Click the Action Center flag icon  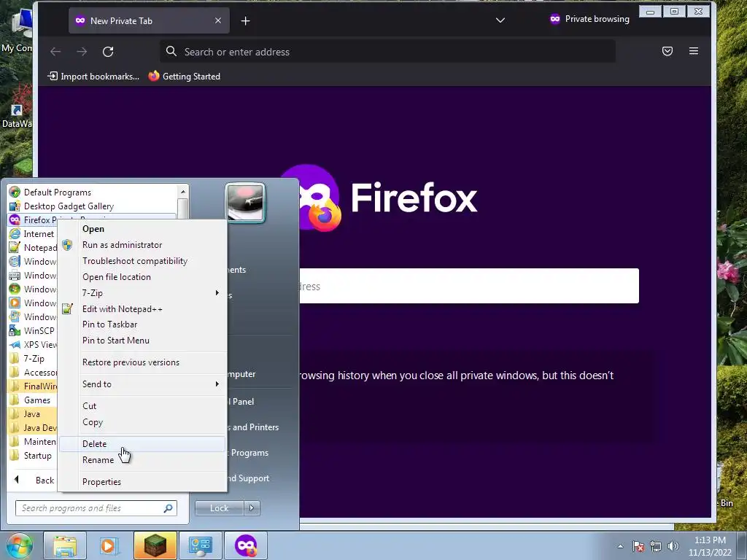638,546
